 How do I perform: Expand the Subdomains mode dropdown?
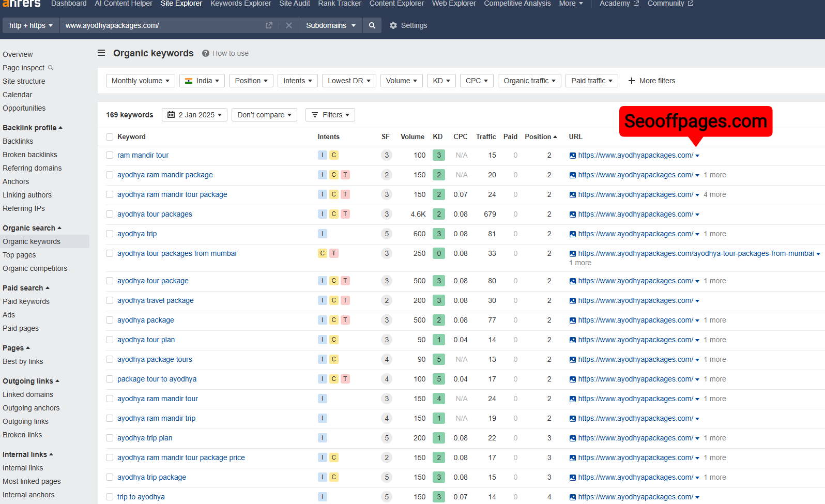(x=330, y=25)
